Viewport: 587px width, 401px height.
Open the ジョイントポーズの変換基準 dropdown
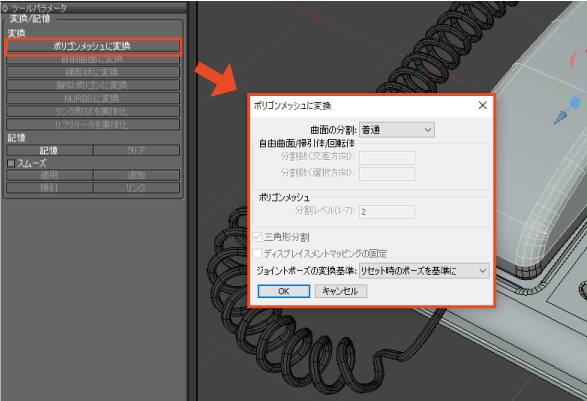(x=424, y=271)
